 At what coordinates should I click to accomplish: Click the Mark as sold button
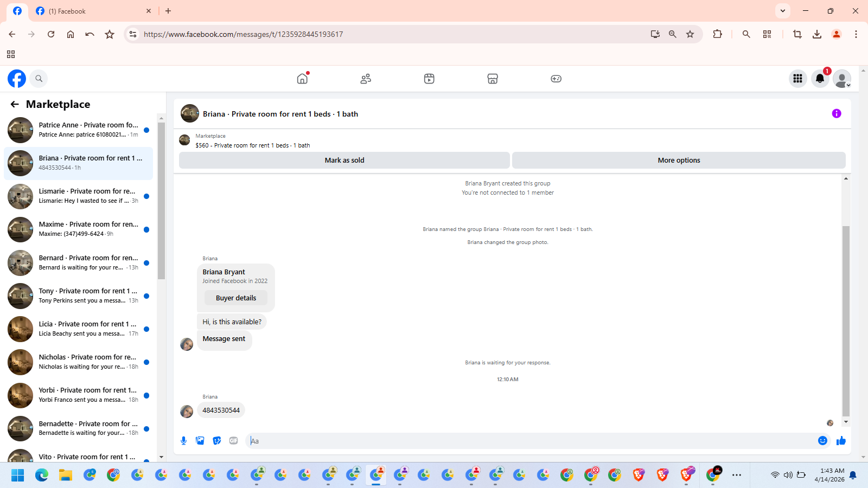click(x=344, y=160)
